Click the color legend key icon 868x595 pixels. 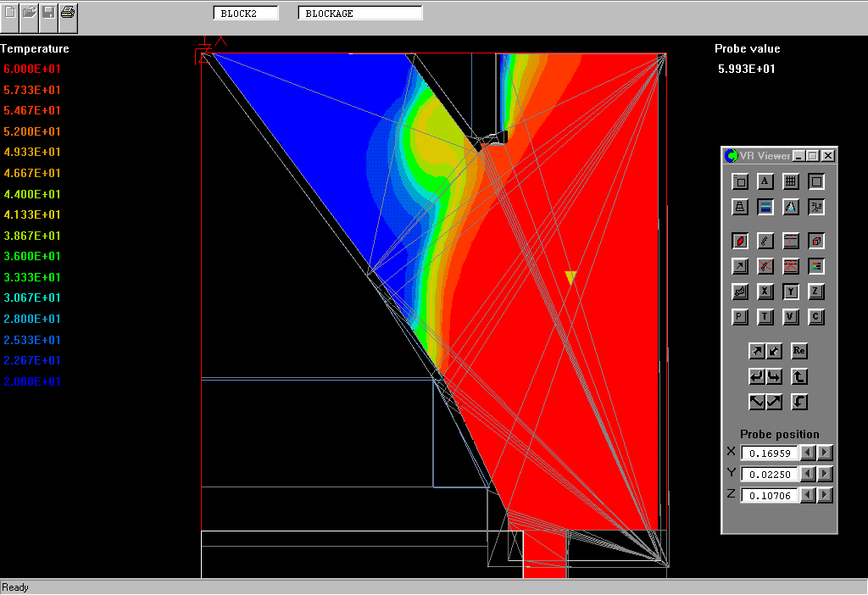pos(816,266)
